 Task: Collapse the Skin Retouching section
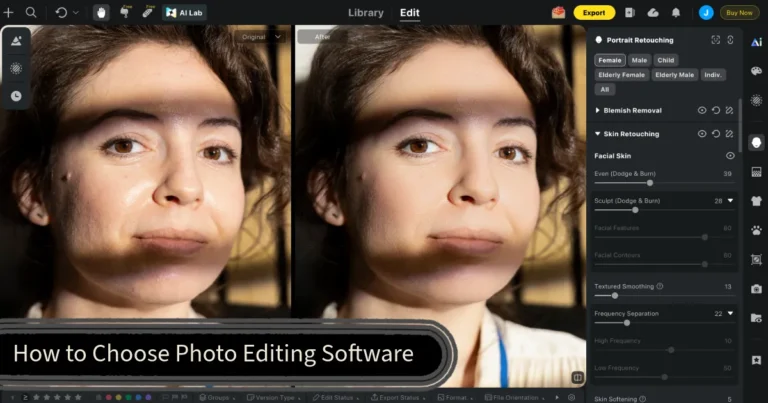pyautogui.click(x=597, y=134)
